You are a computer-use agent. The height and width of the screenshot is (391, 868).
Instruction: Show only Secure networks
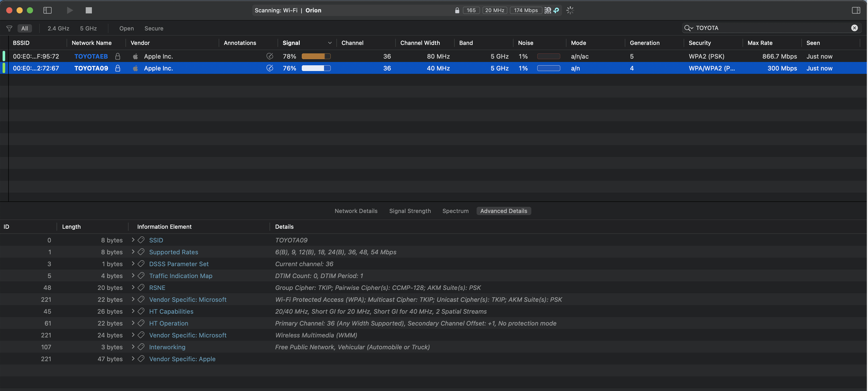(x=154, y=29)
